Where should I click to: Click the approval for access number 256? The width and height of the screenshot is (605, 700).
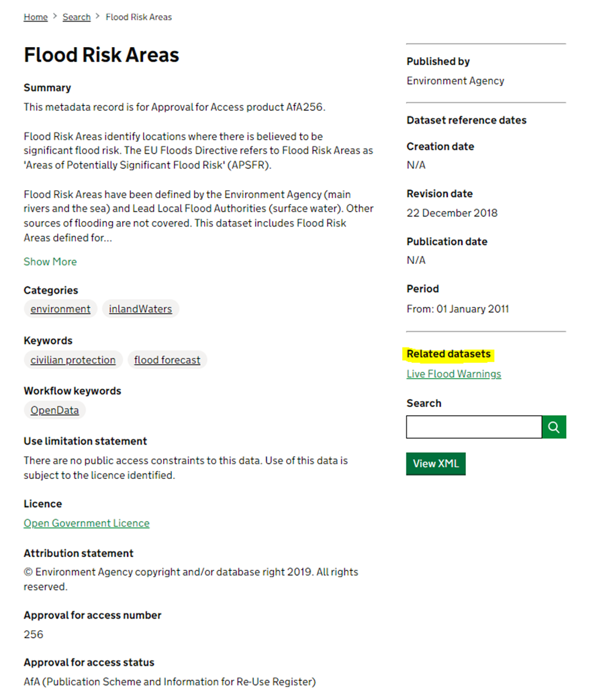coord(34,634)
